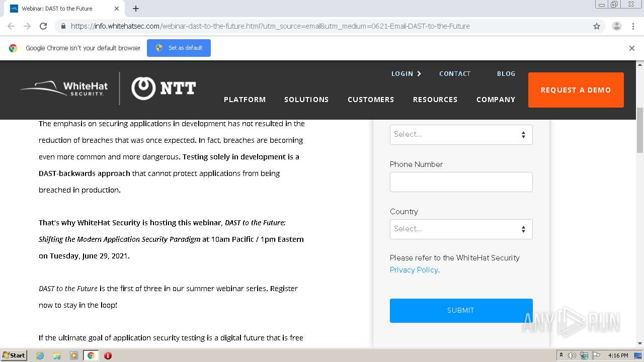
Task: Click the padlock site info icon
Action: pyautogui.click(x=63, y=26)
